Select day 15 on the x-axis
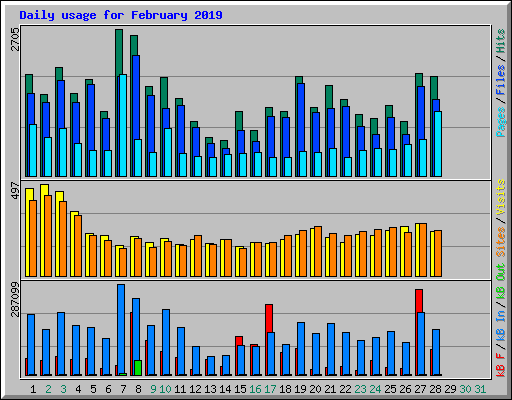 tap(240, 389)
